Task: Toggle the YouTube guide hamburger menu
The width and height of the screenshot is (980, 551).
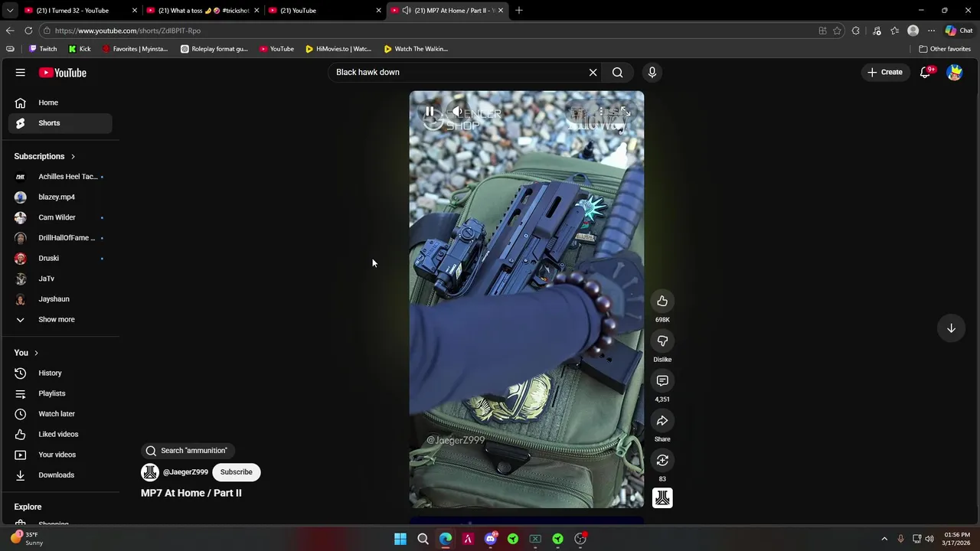Action: 21,72
